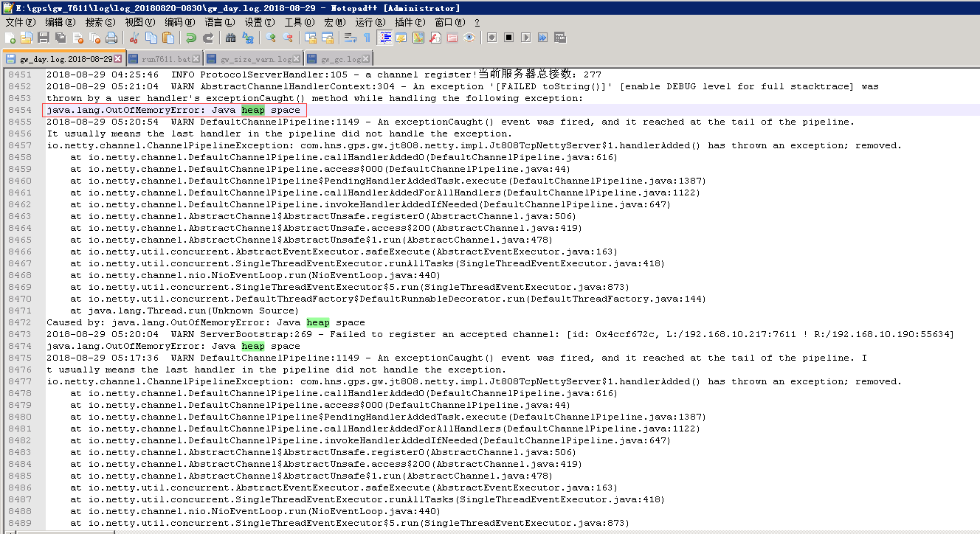This screenshot has height=534, width=980.
Task: Open the 搜索(S) menu
Action: (x=100, y=22)
